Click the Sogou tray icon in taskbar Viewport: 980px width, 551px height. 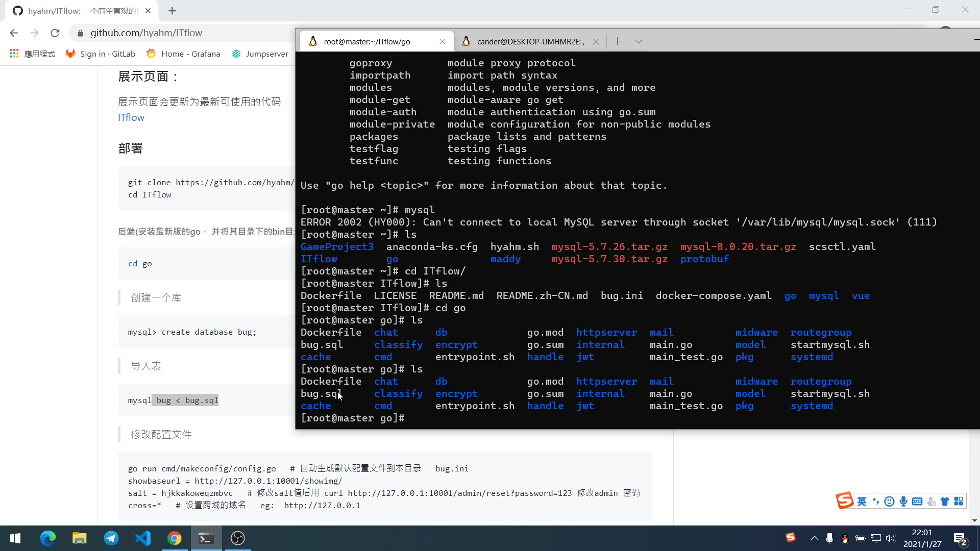pos(791,537)
